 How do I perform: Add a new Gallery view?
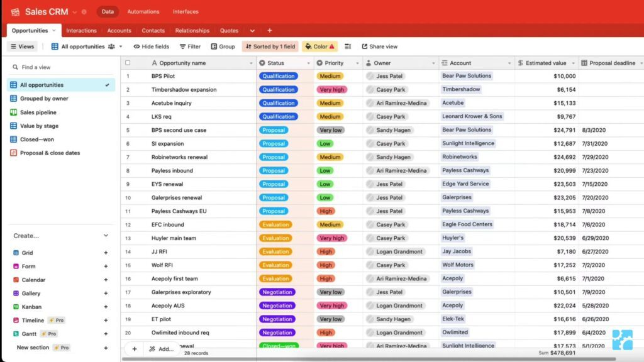(x=106, y=293)
